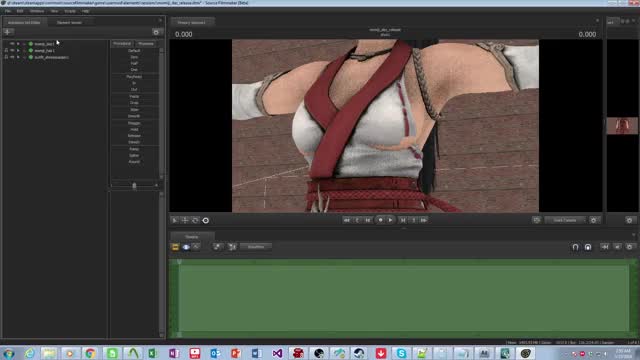The height and width of the screenshot is (360, 640).
Task: Open the Primary Viewport panel options arrow
Action: pos(598,20)
